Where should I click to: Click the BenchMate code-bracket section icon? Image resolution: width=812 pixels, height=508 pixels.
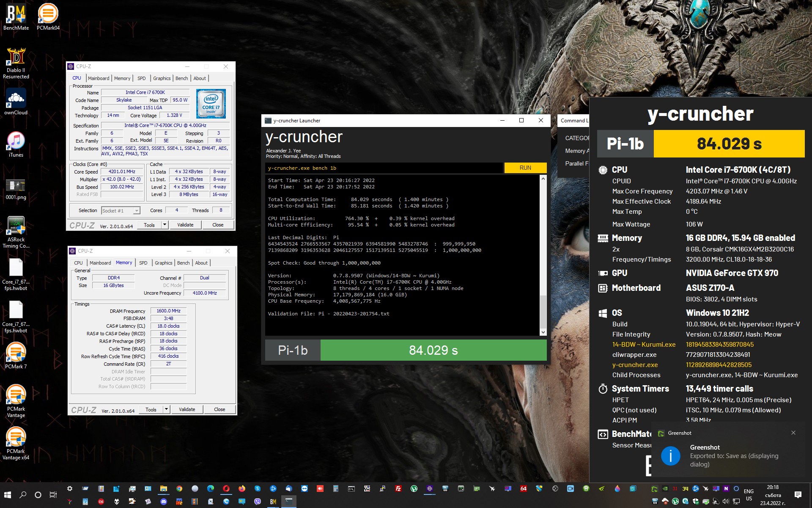(x=603, y=434)
